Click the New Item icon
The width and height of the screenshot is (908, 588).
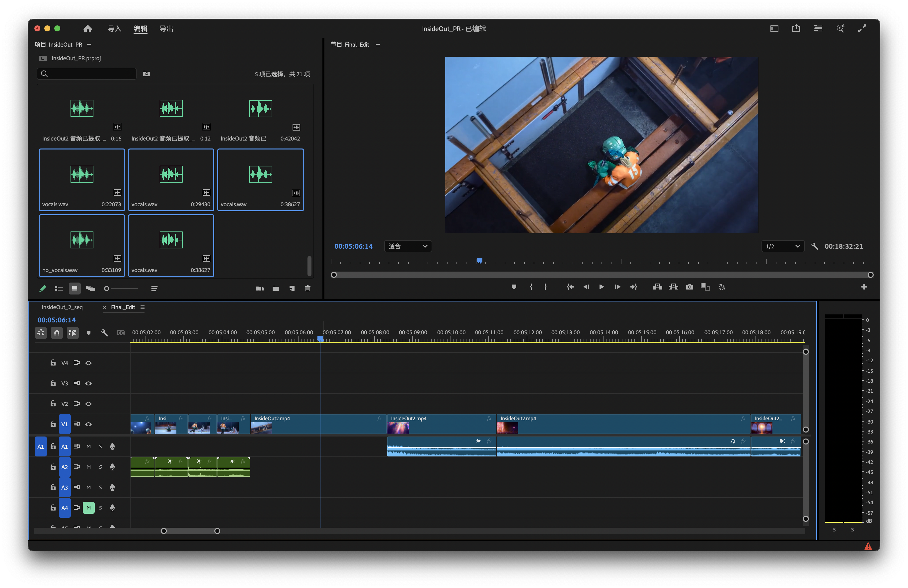[292, 289]
